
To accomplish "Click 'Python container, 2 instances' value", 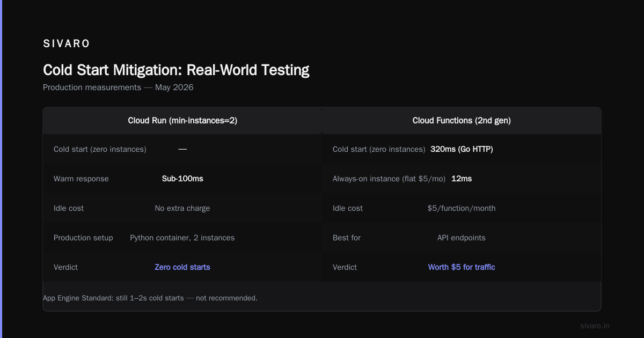I will point(182,238).
